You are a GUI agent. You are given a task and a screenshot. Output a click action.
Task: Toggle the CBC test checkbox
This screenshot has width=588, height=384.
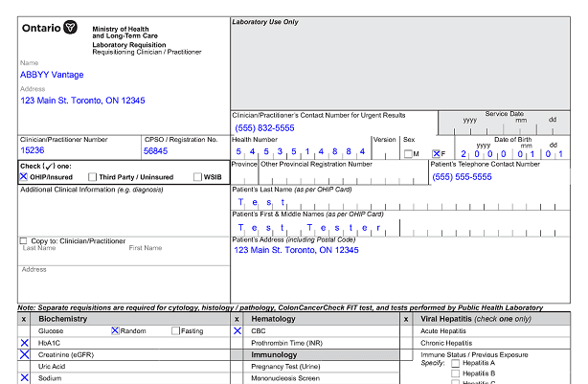click(237, 330)
